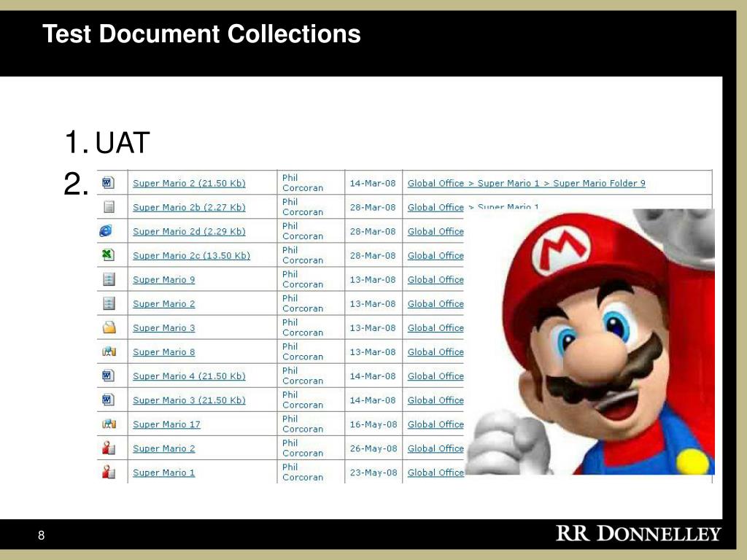This screenshot has height=560, width=747.
Task: Click the slide number 8
Action: [42, 535]
